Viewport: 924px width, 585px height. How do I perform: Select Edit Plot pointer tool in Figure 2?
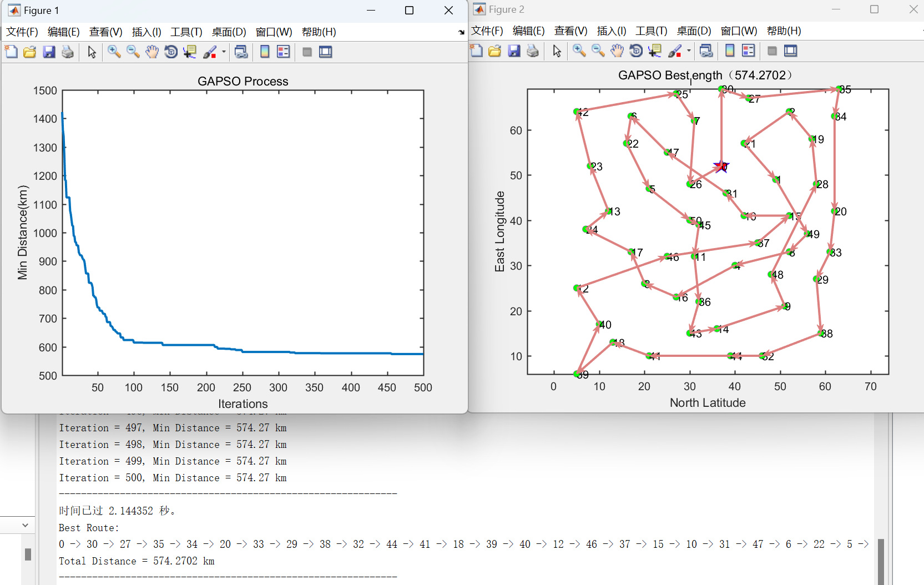(557, 51)
